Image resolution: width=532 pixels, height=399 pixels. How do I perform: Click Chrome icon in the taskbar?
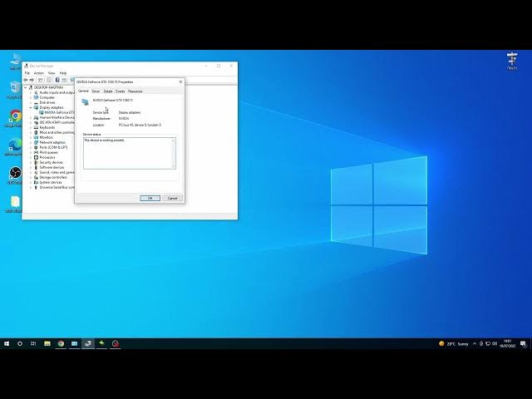(61, 342)
